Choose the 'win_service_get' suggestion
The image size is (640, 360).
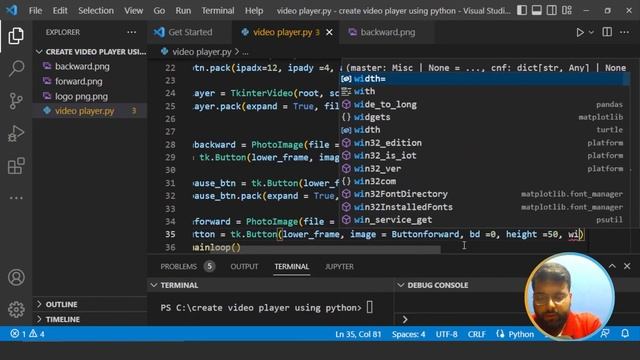tap(484, 220)
